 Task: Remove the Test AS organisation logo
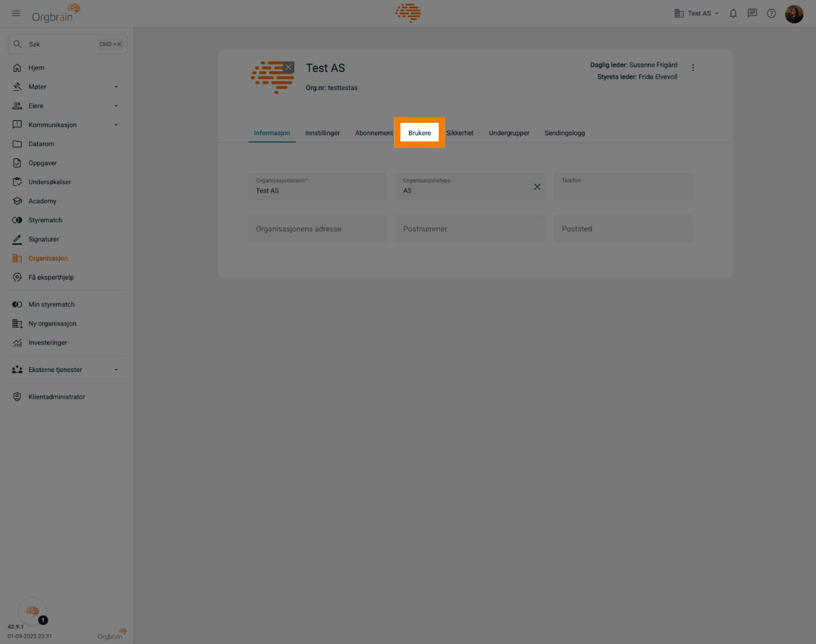point(288,67)
